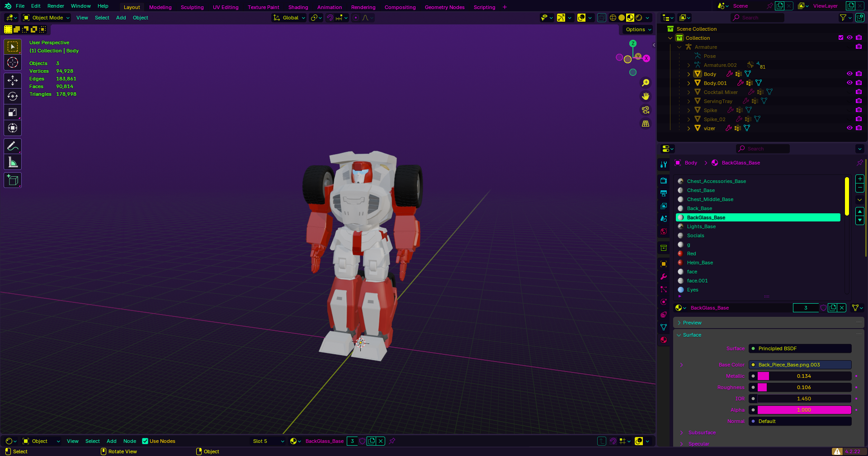Expand the Body object in Outliner
Image resolution: width=868 pixels, height=456 pixels.
tap(689, 74)
